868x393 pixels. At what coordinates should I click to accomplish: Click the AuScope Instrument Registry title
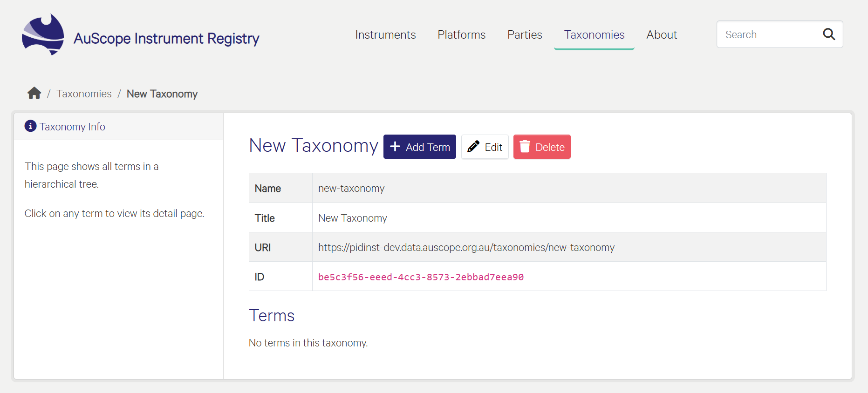pos(166,38)
